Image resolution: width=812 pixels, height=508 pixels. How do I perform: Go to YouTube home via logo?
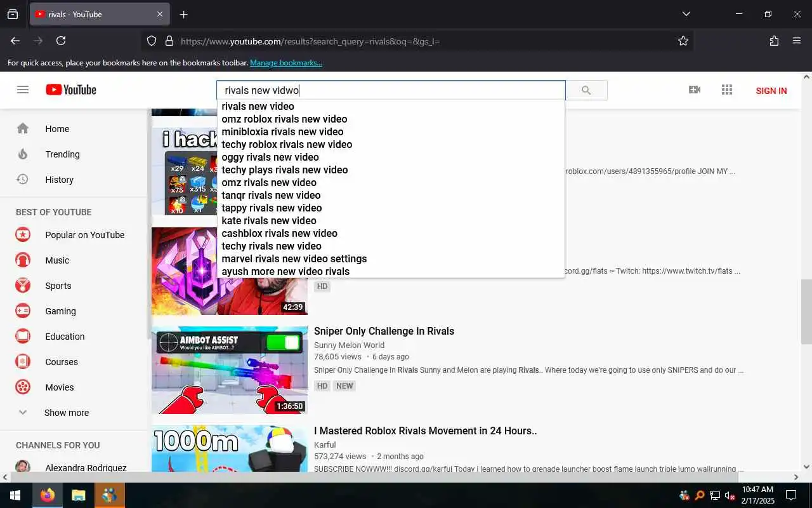[71, 90]
